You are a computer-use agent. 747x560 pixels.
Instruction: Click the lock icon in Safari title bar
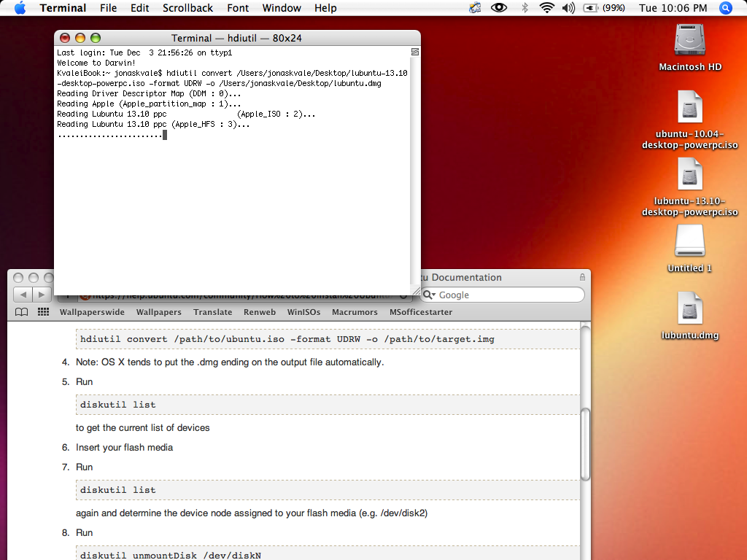[x=582, y=277]
